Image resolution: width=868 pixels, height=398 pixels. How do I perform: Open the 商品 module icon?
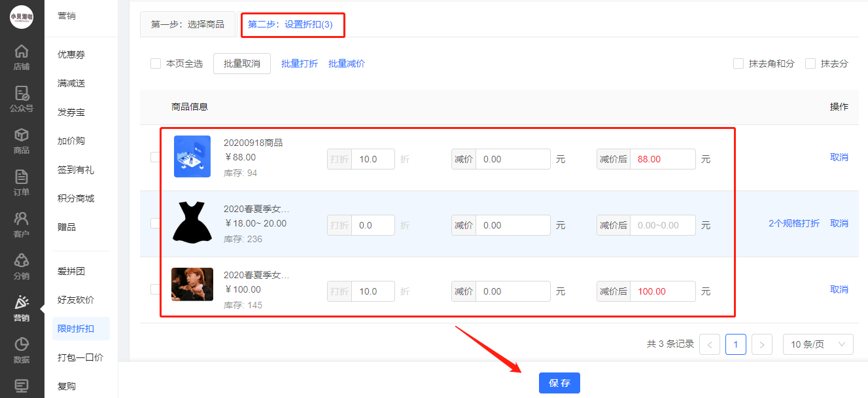tap(22, 140)
